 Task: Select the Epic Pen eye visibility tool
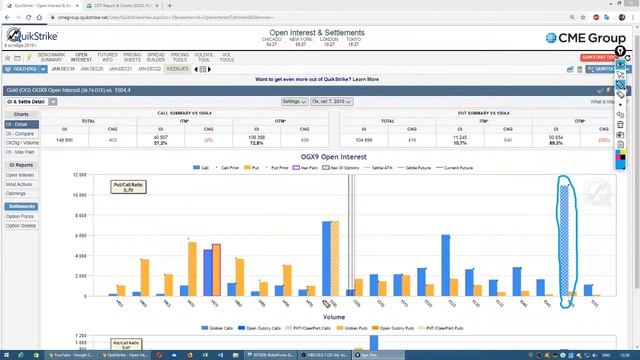(x=620, y=64)
